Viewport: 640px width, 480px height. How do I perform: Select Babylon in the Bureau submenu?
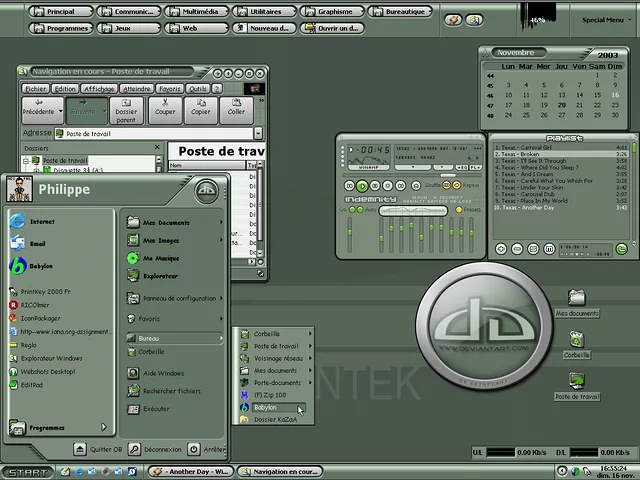[265, 407]
